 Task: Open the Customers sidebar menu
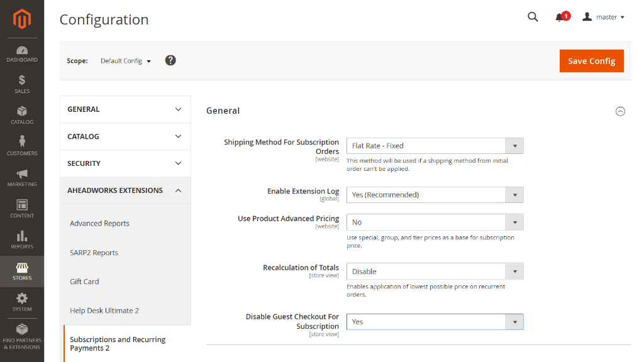point(22,146)
